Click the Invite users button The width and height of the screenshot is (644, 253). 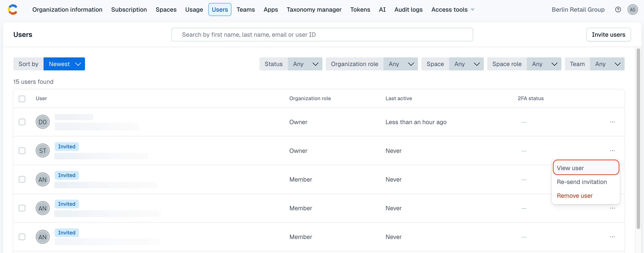point(608,35)
